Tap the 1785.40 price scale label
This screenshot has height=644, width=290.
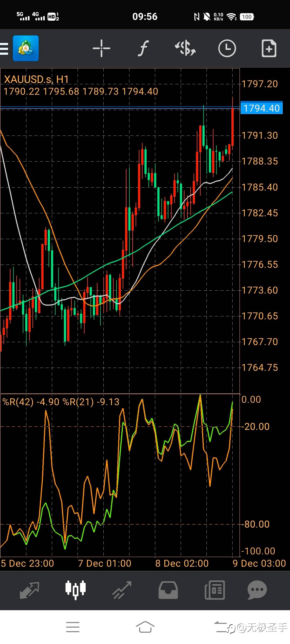260,187
